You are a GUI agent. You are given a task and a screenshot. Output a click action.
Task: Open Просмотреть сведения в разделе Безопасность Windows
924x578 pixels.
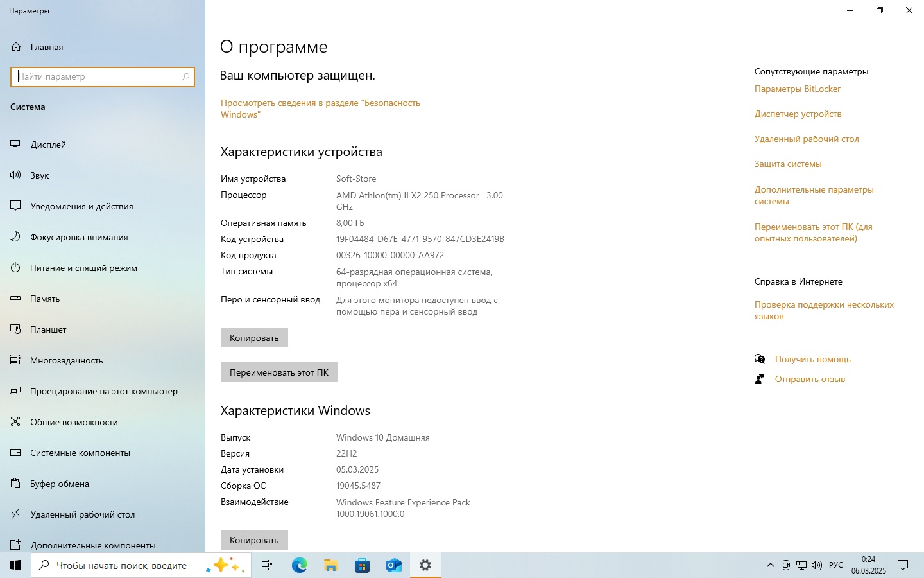coord(320,109)
